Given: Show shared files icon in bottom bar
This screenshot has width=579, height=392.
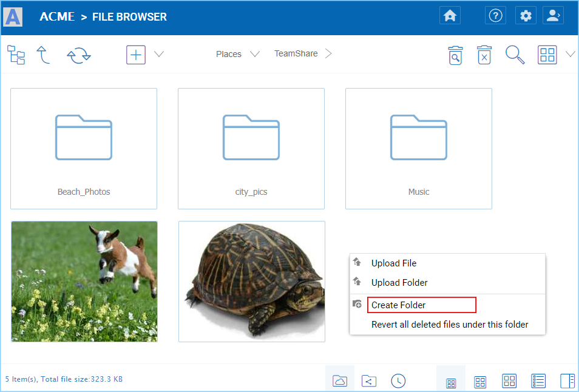Looking at the screenshot, I should (x=369, y=381).
